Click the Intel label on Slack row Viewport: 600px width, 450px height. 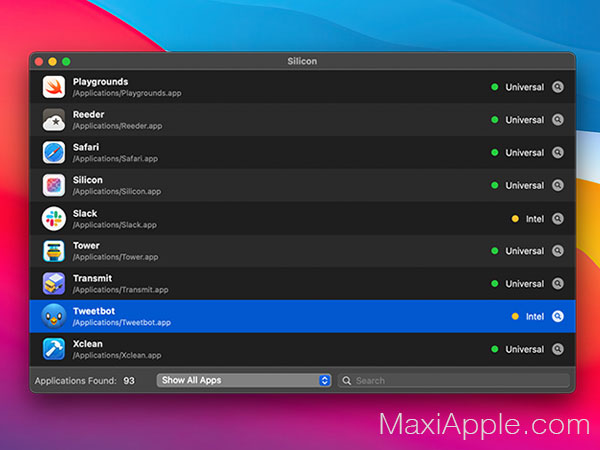pos(535,219)
